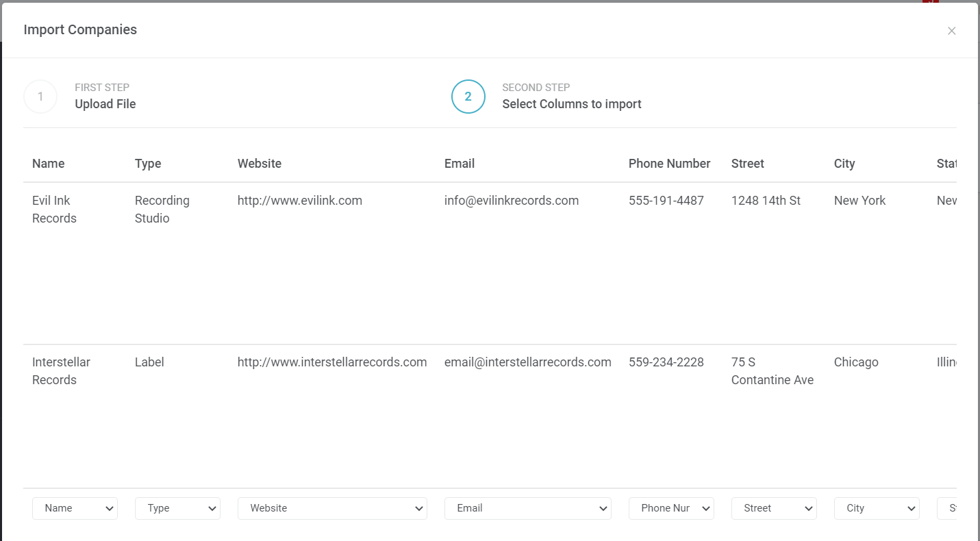Open the Name column mapping dropdown
The width and height of the screenshot is (980, 541).
click(75, 508)
